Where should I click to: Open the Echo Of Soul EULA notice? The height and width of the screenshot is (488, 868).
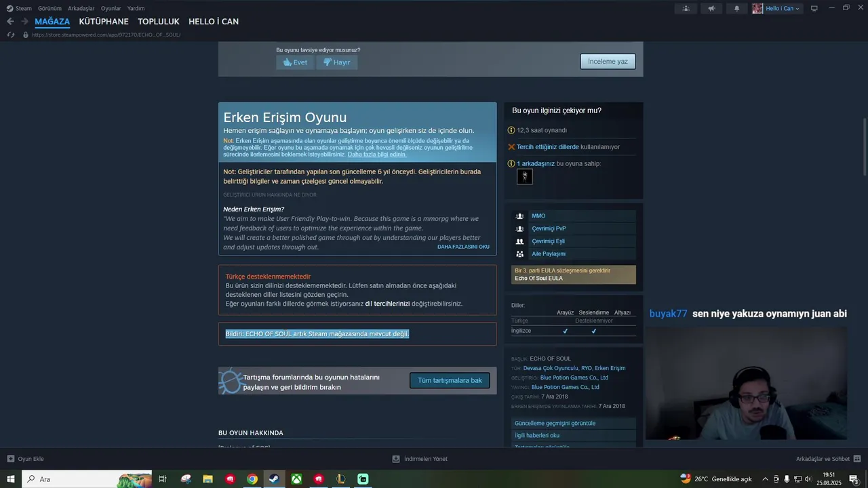574,274
